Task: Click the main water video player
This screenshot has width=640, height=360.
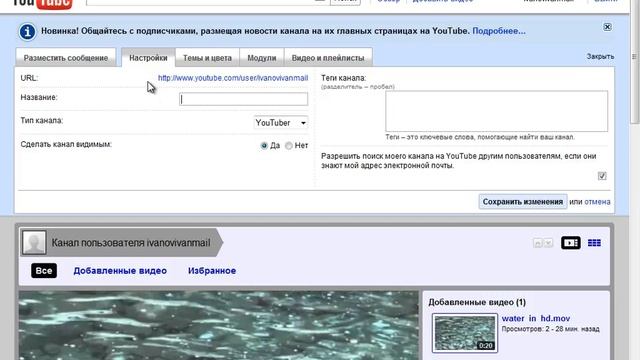Action: pyautogui.click(x=219, y=325)
